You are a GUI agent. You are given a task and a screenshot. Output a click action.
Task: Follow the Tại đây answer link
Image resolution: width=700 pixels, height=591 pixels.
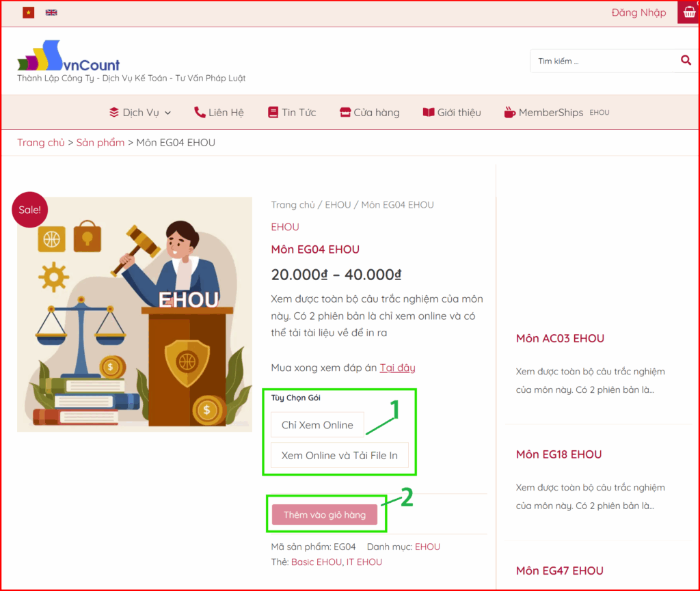pos(397,368)
